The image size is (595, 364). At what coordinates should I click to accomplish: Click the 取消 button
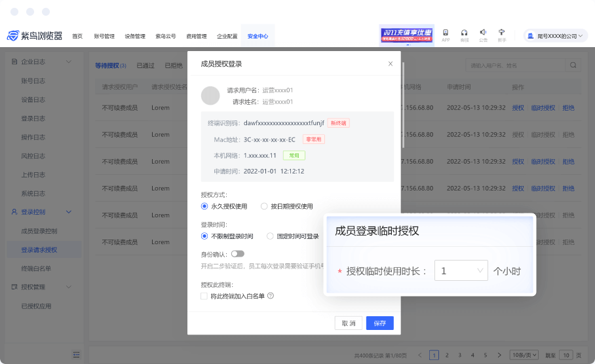[349, 323]
